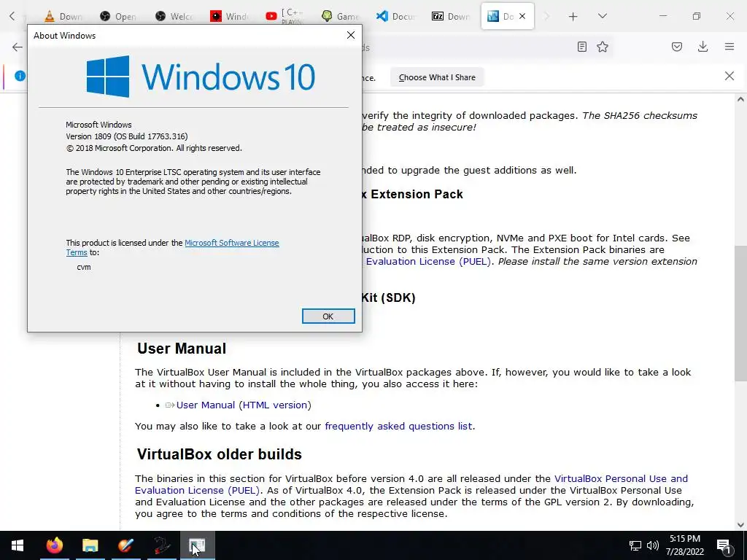Click the Choose What I Share button
This screenshot has height=560, width=747.
[437, 77]
